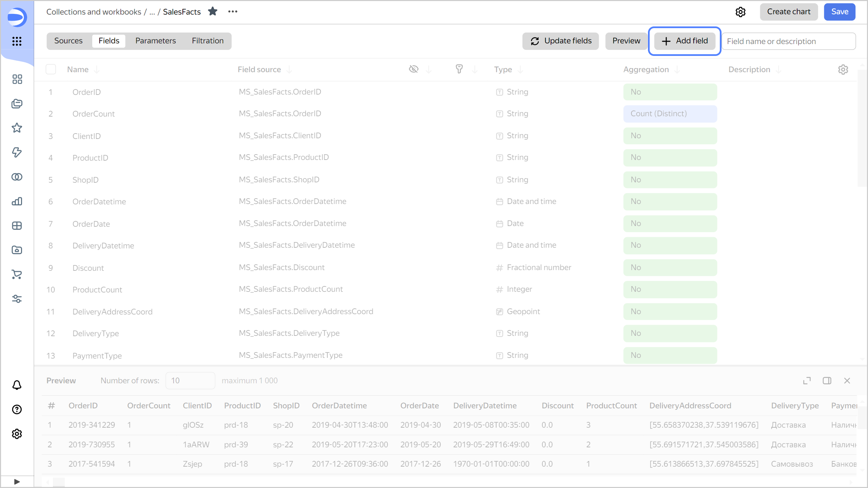
Task: Open the more actions menu next to SalesFacts
Action: tap(233, 12)
